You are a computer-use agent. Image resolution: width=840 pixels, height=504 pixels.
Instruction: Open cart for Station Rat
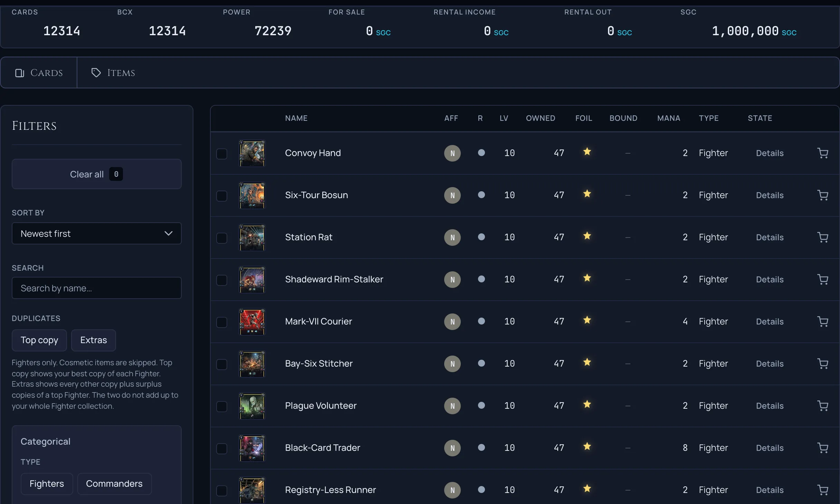pyautogui.click(x=823, y=237)
